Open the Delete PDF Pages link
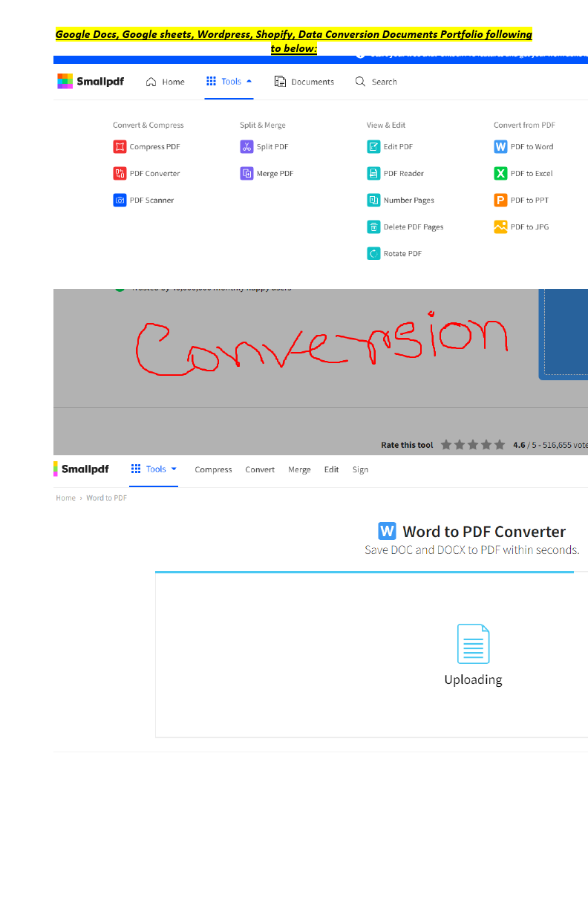 tap(414, 227)
